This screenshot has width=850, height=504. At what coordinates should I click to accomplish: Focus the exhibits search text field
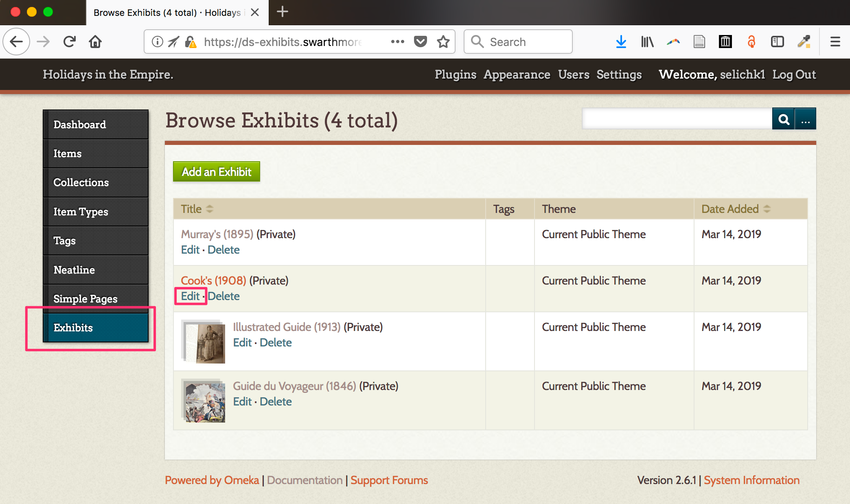tap(677, 119)
